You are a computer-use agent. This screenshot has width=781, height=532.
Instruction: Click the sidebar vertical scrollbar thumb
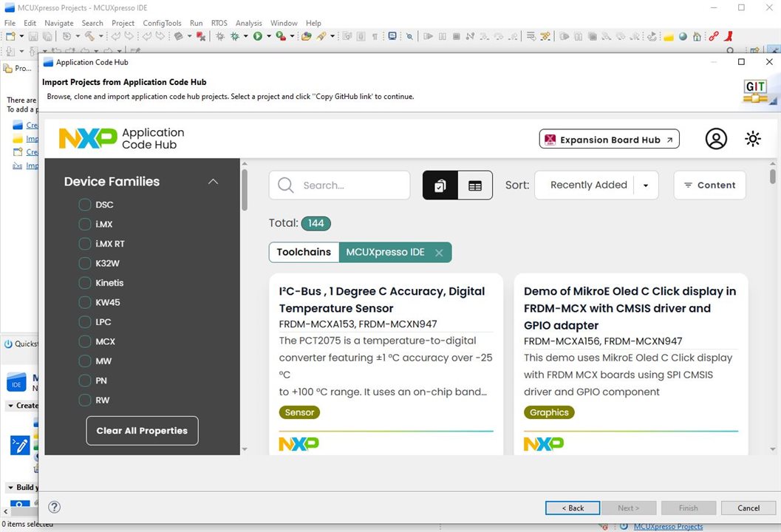(245, 190)
